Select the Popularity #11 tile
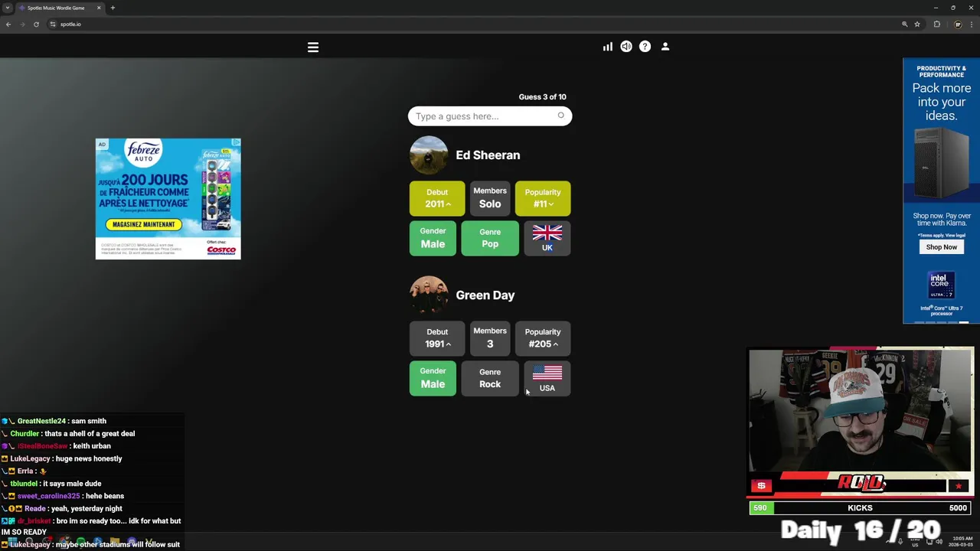Viewport: 980px width, 551px height. point(543,198)
